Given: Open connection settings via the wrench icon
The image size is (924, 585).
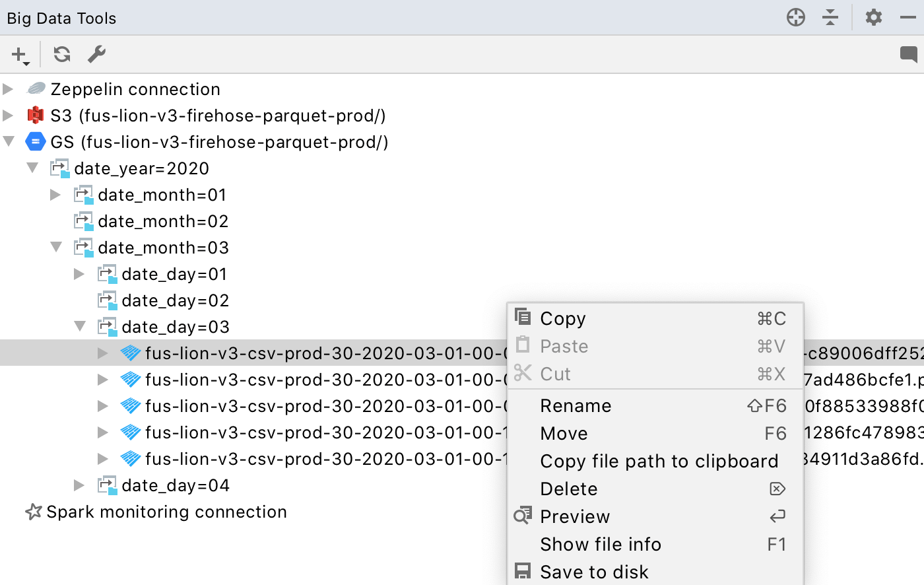Looking at the screenshot, I should [x=96, y=55].
